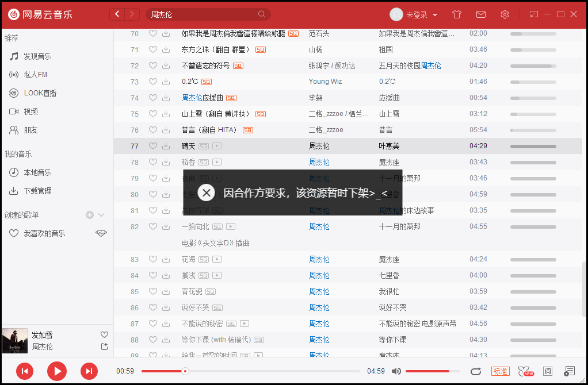Download 昔言 via download icon
588x385 pixels.
pos(166,130)
